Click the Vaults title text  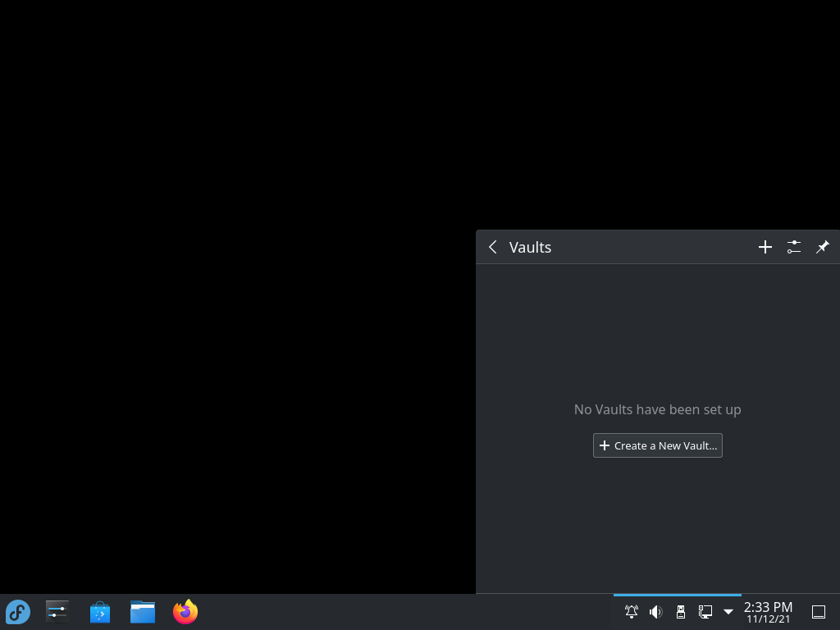click(x=530, y=247)
